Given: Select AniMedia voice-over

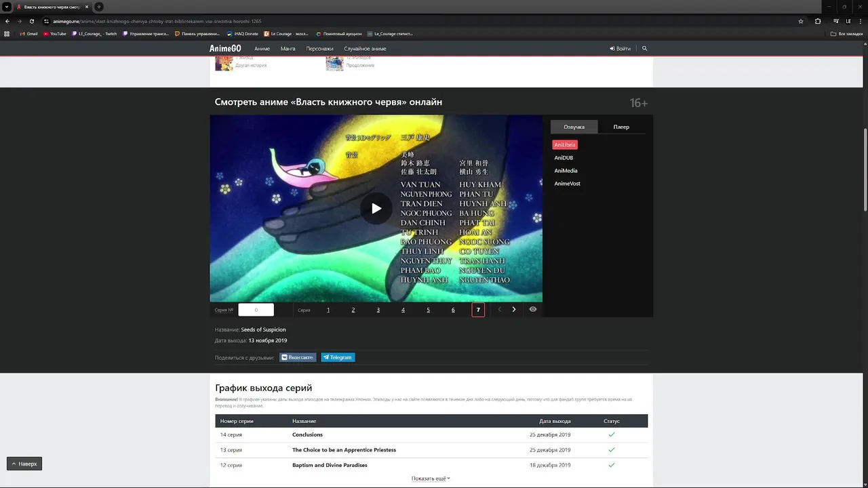Looking at the screenshot, I should point(566,171).
